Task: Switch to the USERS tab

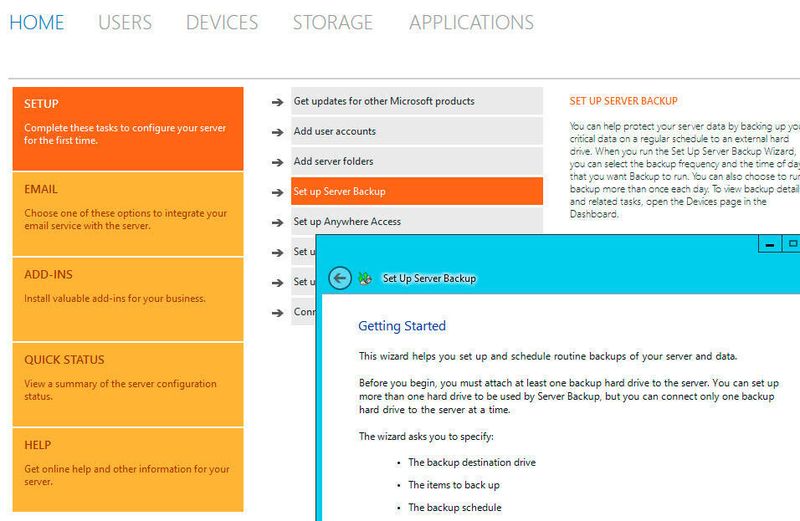Action: [x=125, y=22]
